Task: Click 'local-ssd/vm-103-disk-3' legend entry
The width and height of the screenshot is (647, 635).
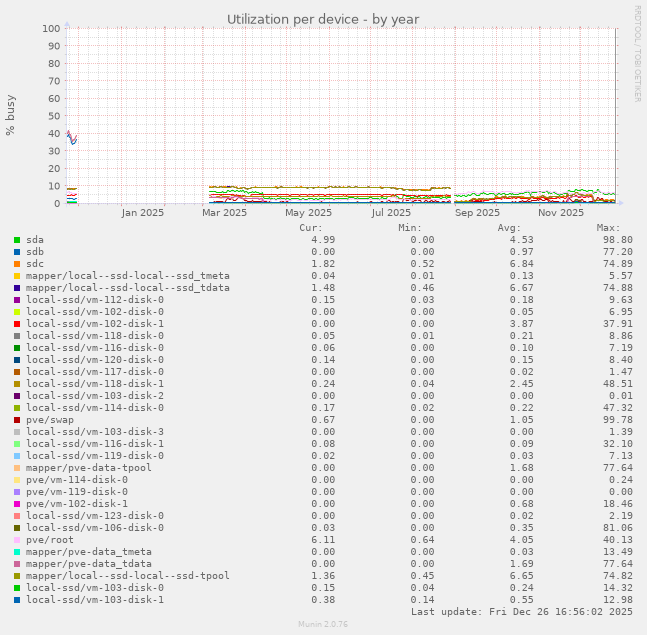Action: [x=95, y=432]
